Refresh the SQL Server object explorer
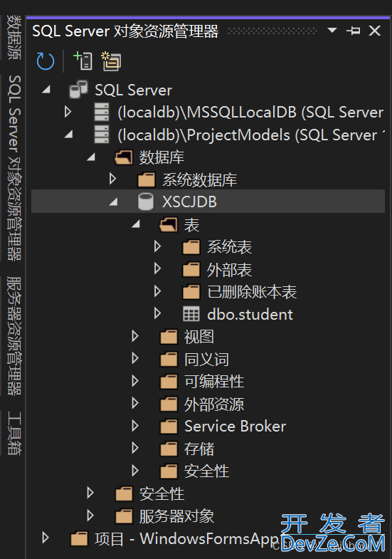Screen dimensions: 392x559 (x=46, y=61)
